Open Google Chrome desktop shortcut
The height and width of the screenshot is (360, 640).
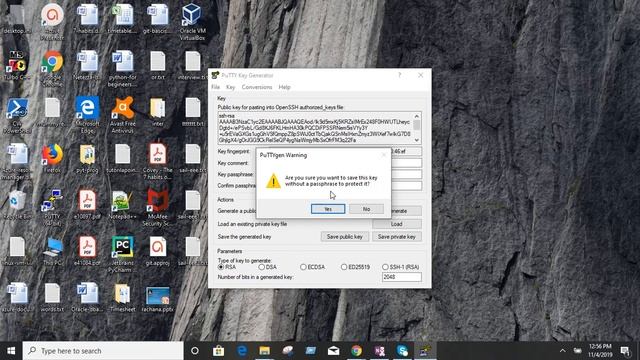coord(52,68)
